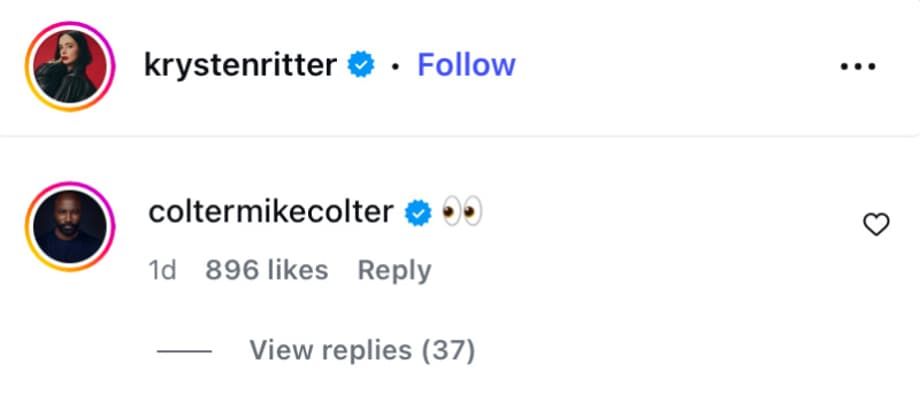Click the line beside View replies

tap(184, 351)
